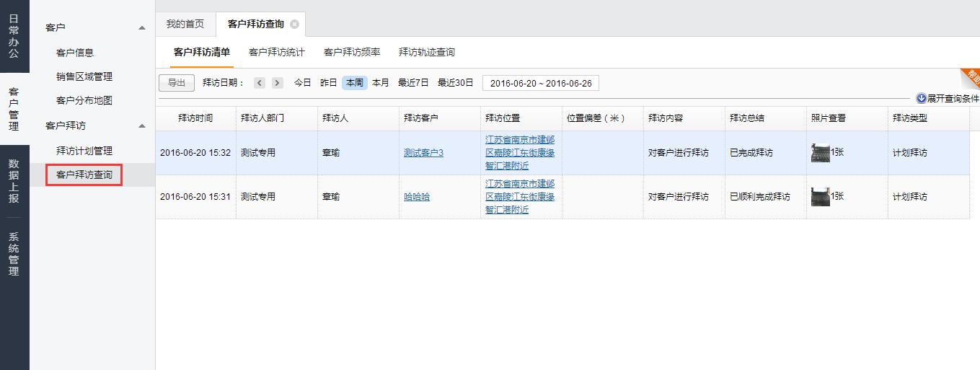Filter visits by 本月
This screenshot has height=370, width=980.
[381, 83]
